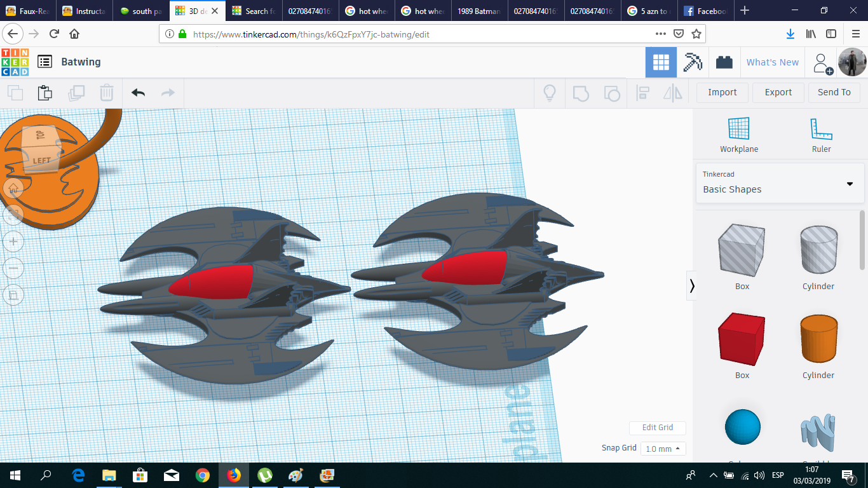The height and width of the screenshot is (488, 868).
Task: Click the Send To button
Action: pos(834,92)
